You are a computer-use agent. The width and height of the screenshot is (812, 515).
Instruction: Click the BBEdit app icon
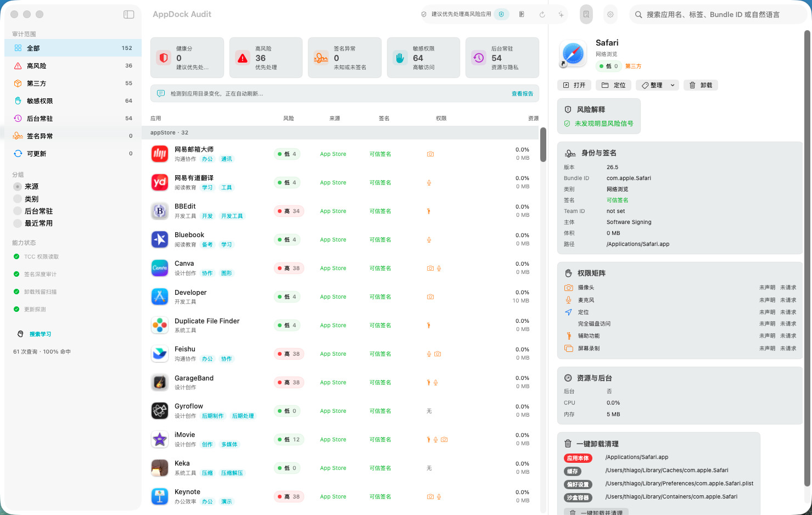[x=160, y=211]
